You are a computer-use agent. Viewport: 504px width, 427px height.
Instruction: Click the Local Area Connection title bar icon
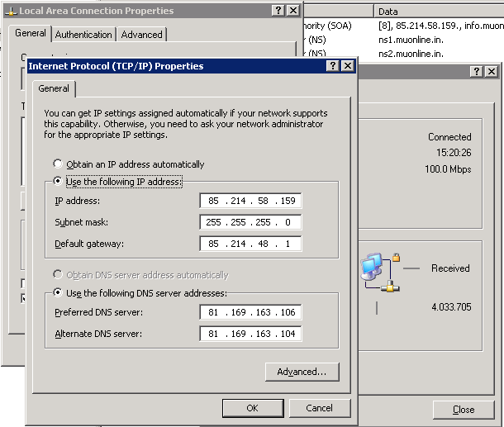click(11, 12)
